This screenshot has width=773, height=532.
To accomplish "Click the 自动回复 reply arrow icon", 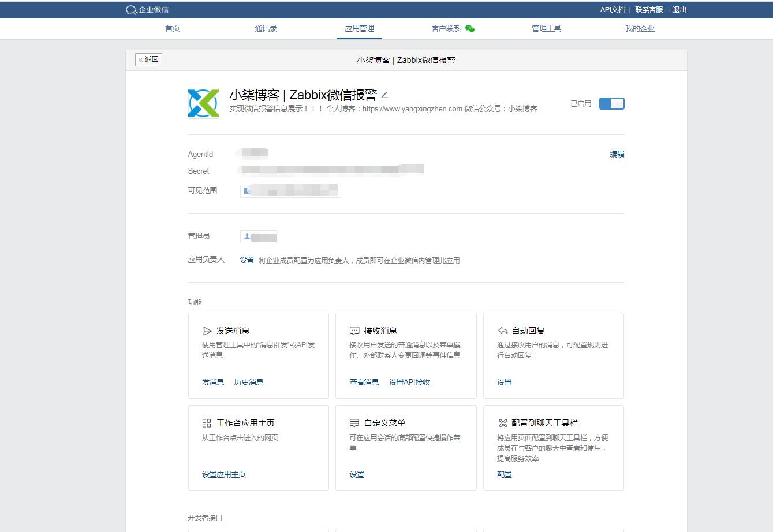I will (502, 331).
